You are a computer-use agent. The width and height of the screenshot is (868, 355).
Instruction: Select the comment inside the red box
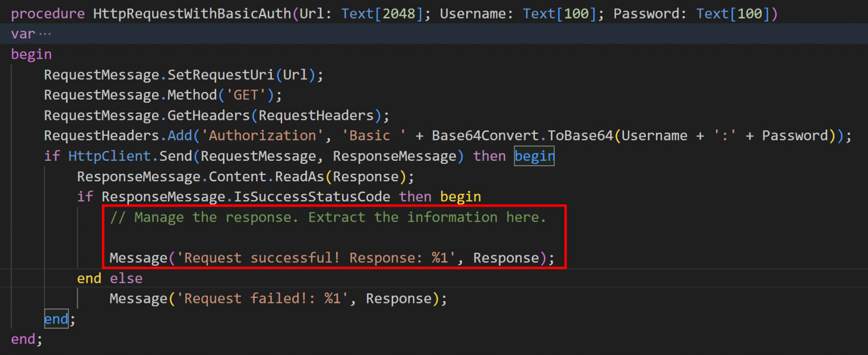pos(328,217)
